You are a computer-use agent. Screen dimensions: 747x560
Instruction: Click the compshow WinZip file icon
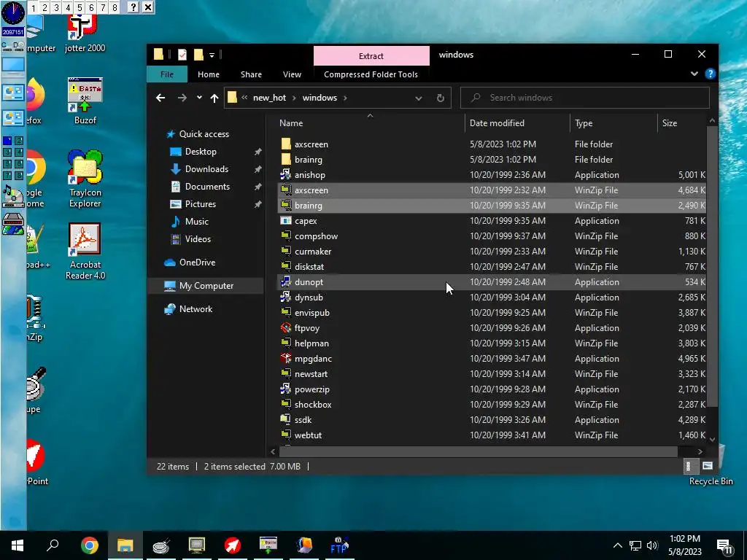coord(285,236)
